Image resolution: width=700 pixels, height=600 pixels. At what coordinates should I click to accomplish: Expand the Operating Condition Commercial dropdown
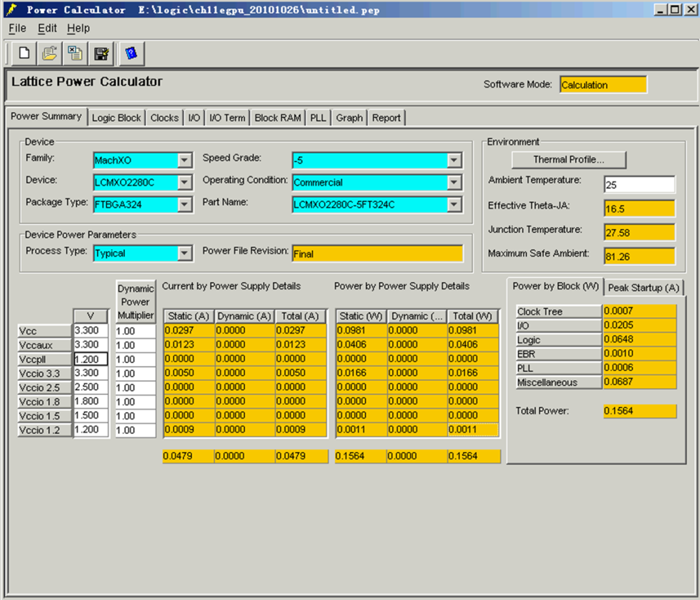(x=454, y=182)
